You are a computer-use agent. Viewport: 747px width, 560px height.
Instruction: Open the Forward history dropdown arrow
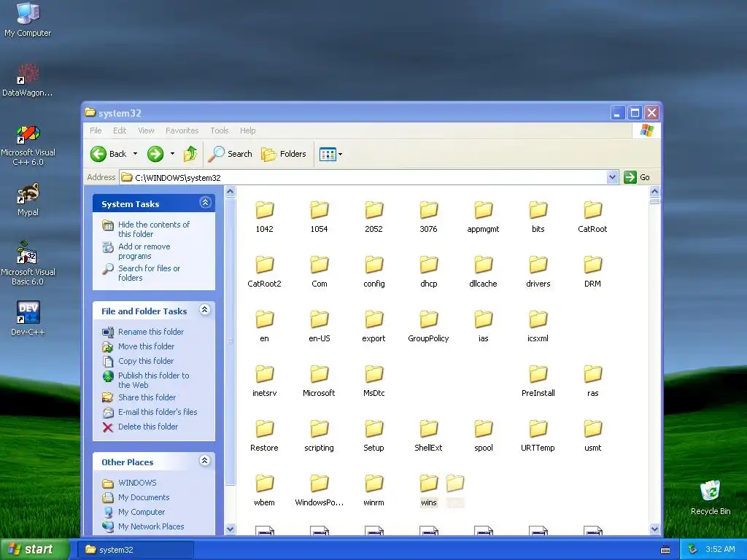coord(172,154)
